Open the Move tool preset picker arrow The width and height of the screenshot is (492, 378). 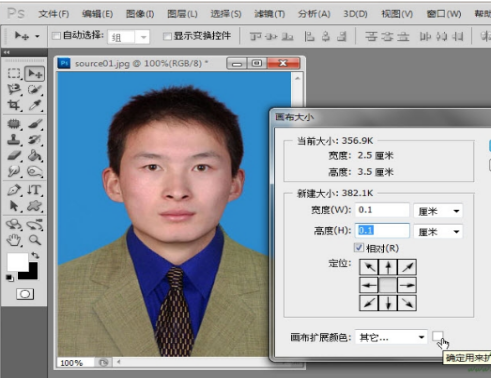point(37,36)
